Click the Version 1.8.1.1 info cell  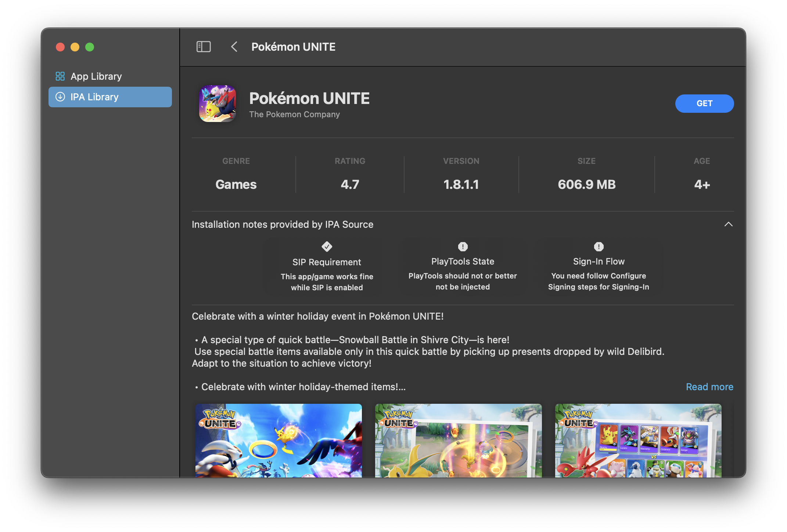click(x=461, y=175)
